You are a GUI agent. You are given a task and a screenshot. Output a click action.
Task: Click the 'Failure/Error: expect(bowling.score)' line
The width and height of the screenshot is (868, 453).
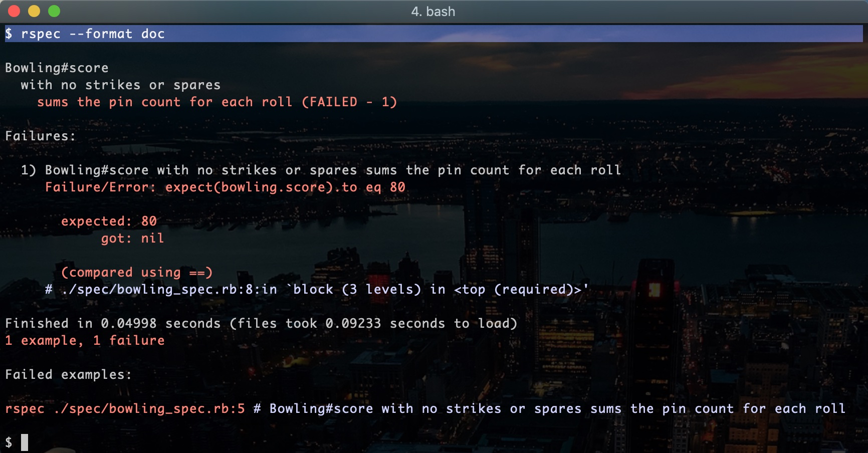pos(225,187)
